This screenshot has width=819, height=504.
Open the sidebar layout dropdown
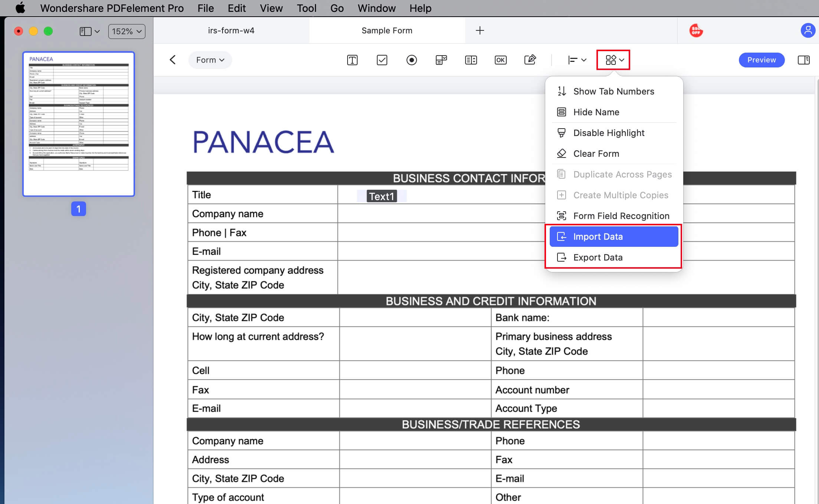pyautogui.click(x=89, y=31)
